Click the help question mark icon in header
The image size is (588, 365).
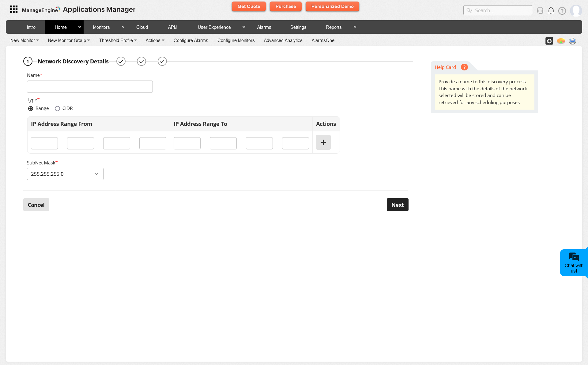(x=562, y=11)
